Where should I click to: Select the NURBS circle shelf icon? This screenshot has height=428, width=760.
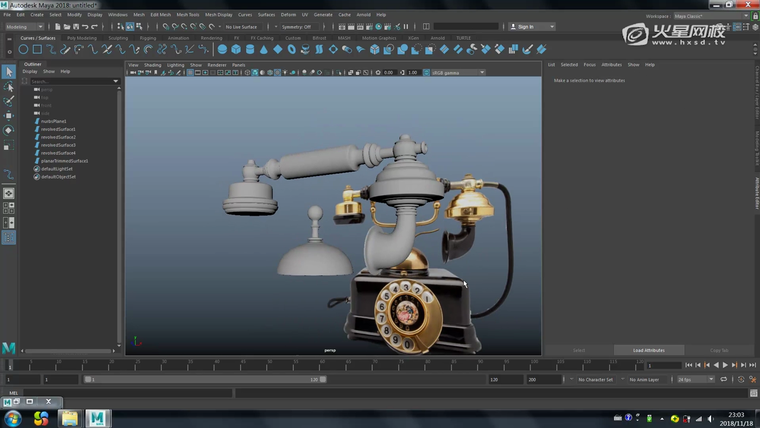tap(24, 48)
